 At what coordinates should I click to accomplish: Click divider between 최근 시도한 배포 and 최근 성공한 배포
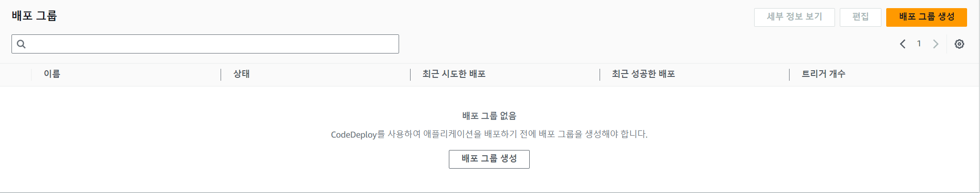pos(600,75)
